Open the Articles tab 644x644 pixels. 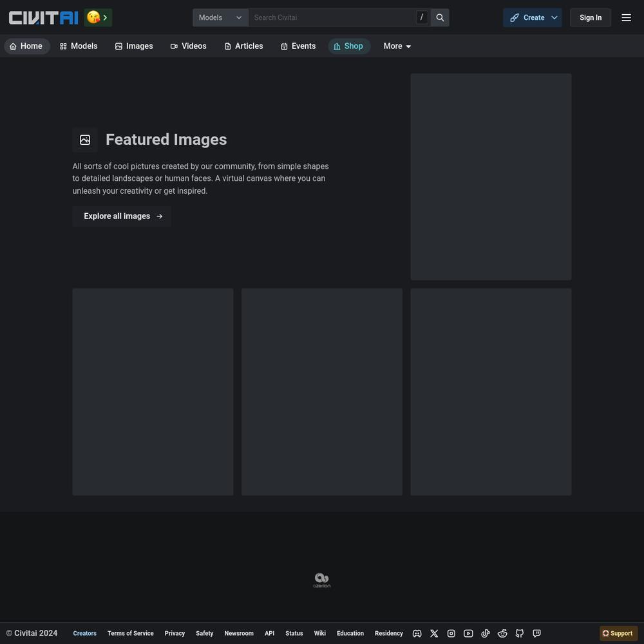[243, 46]
